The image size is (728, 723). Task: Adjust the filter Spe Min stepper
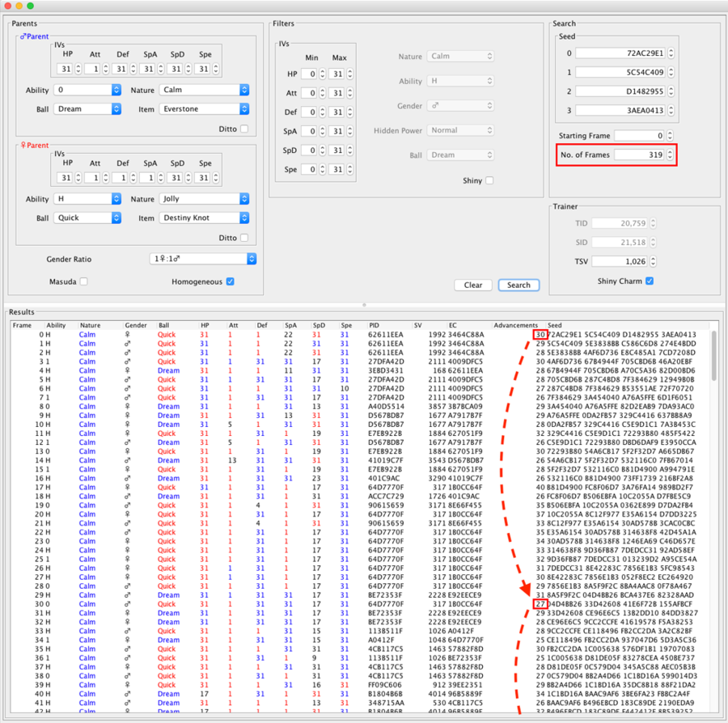322,169
